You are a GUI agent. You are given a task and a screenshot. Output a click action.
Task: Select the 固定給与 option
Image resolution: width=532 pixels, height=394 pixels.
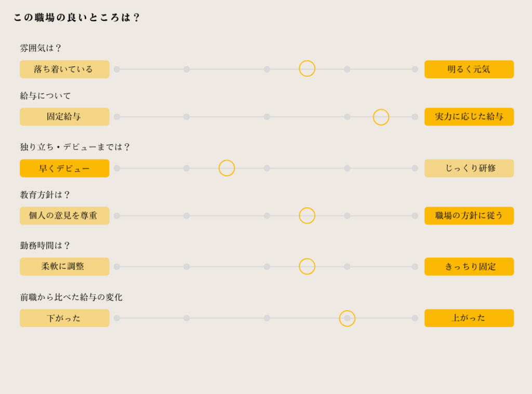64,117
